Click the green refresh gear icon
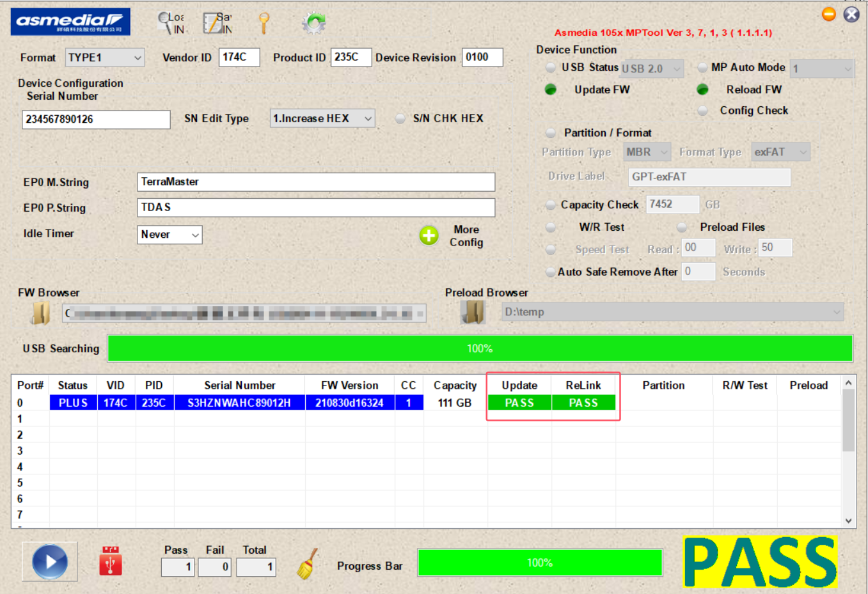The height and width of the screenshot is (594, 868). (x=313, y=24)
